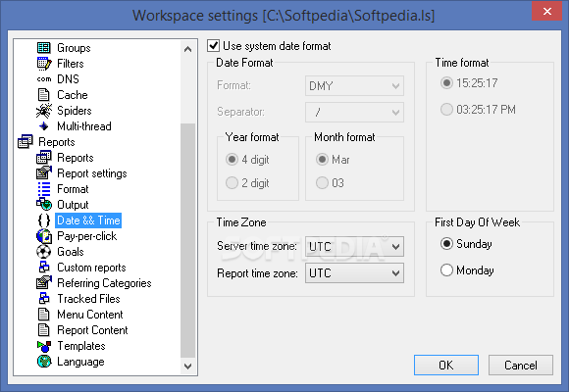Set first day of week to Monday
The height and width of the screenshot is (392, 569).
pos(446,270)
